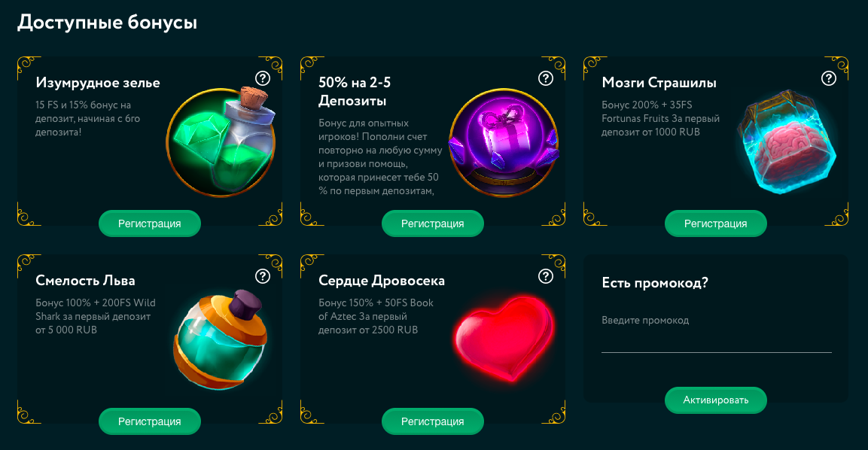868x450 pixels.
Task: Open help icon on Смелость Льва card
Action: (x=263, y=276)
